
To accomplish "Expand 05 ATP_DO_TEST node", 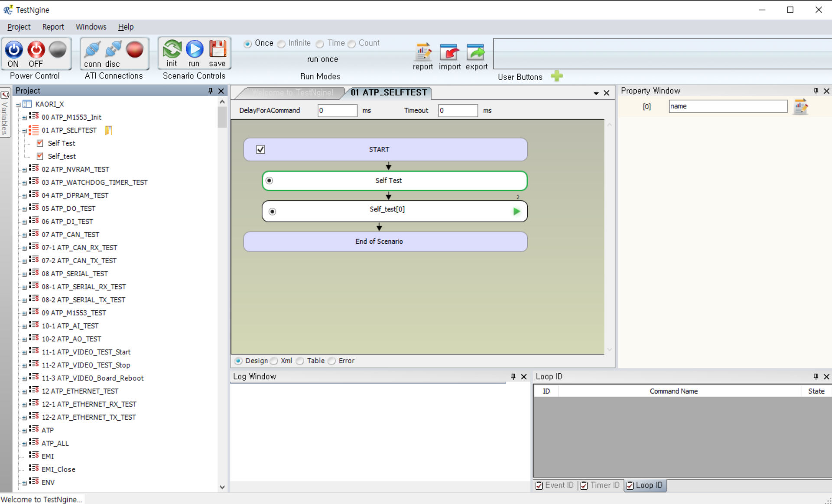I will pyautogui.click(x=24, y=209).
